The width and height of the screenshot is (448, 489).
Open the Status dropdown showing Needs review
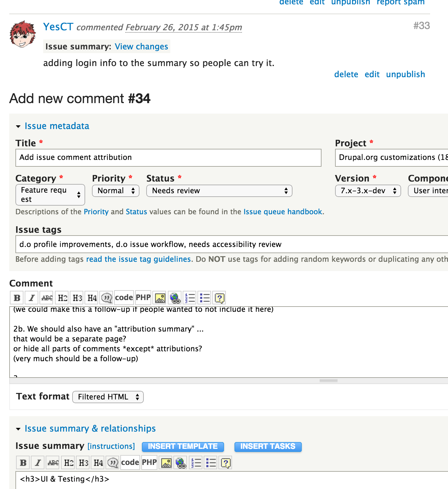click(x=219, y=191)
